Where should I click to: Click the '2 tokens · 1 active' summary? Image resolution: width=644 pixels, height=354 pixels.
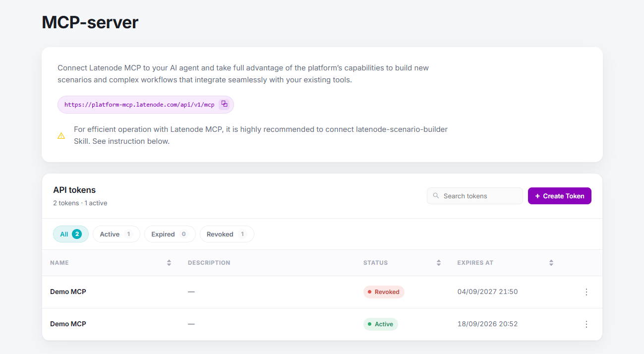click(80, 203)
